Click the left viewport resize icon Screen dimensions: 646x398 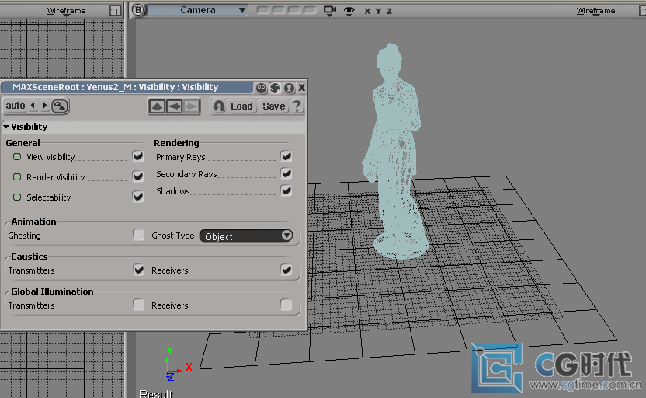(x=115, y=11)
